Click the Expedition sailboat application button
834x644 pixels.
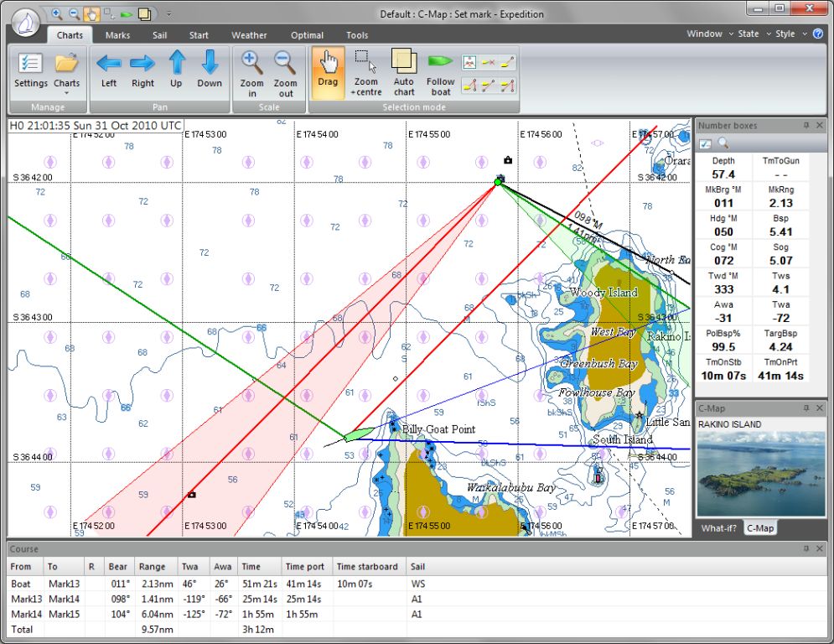tap(27, 23)
